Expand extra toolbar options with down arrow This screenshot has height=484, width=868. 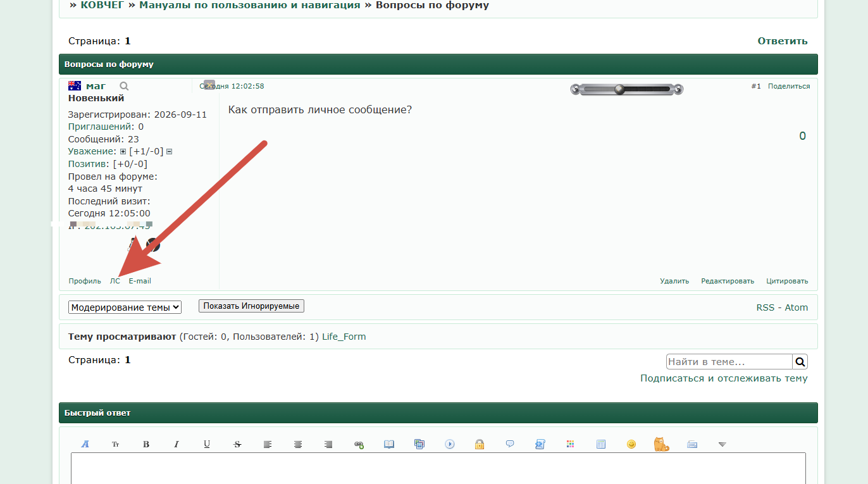(x=722, y=444)
